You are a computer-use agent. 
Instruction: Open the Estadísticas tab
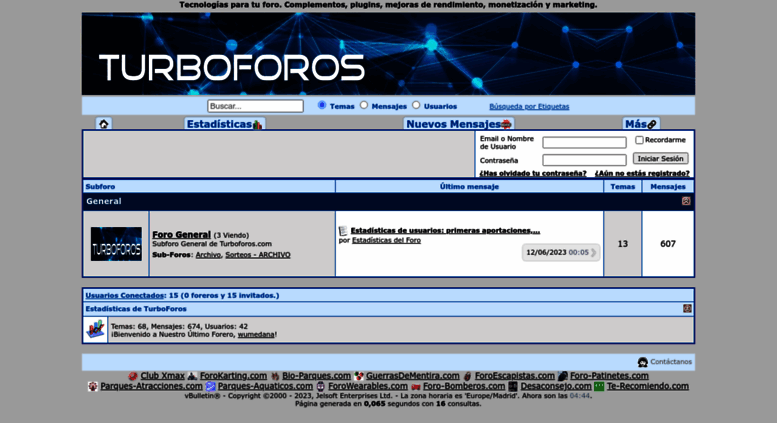tap(224, 124)
